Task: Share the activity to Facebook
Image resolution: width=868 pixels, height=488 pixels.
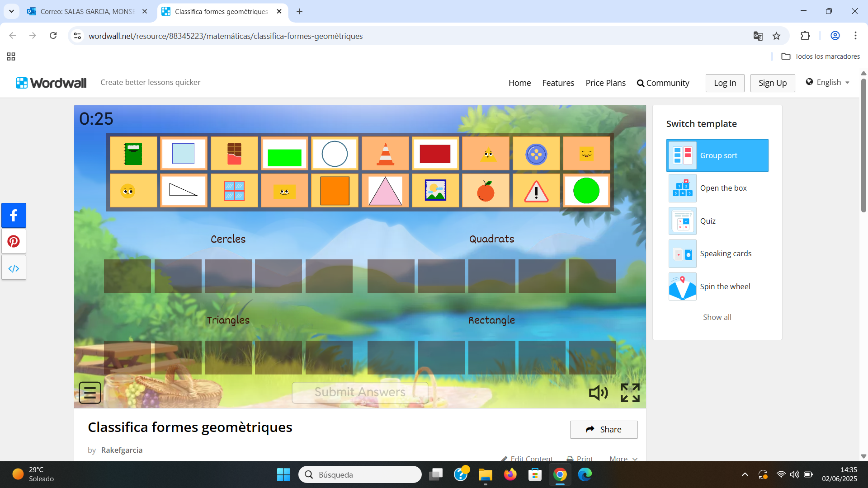Action: [x=14, y=215]
